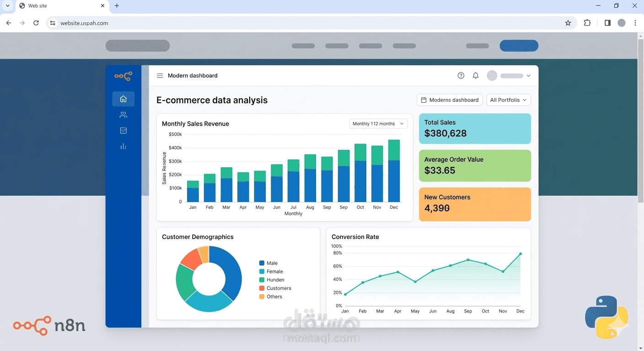The image size is (644, 351).
Task: Click the Moderns dashboard button
Action: point(449,100)
